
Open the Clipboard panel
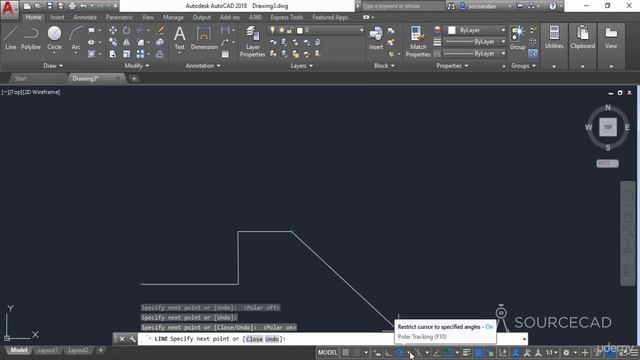[582, 38]
